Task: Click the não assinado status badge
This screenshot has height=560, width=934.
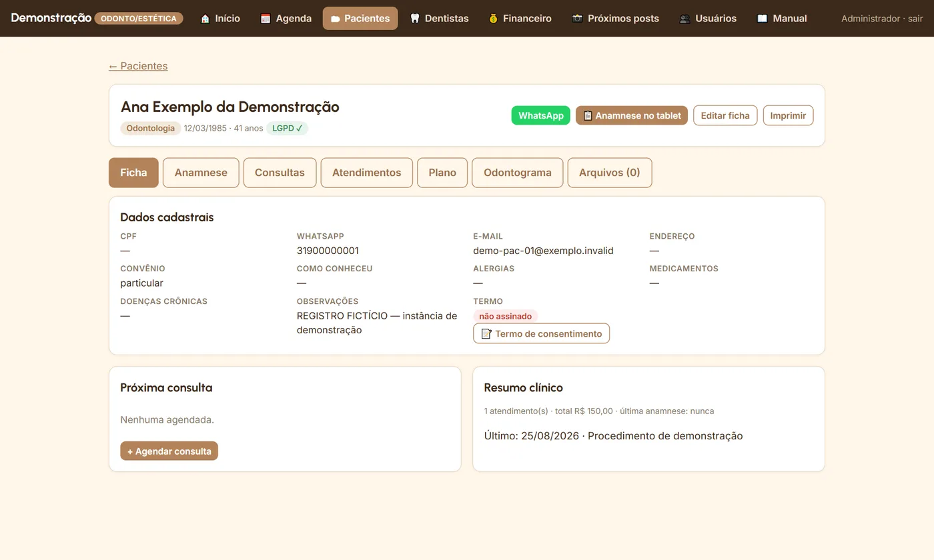Action: 506,316
